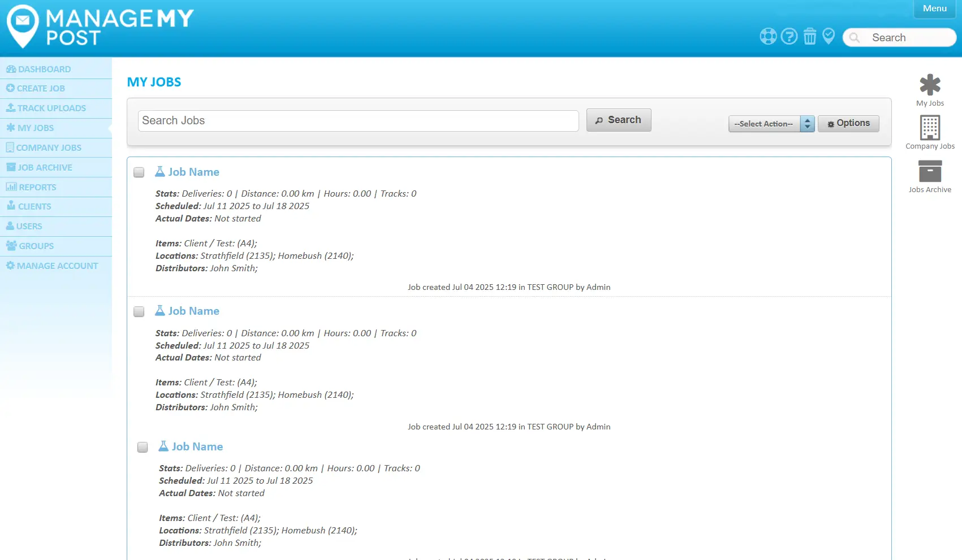Focus the header Search field

(899, 38)
